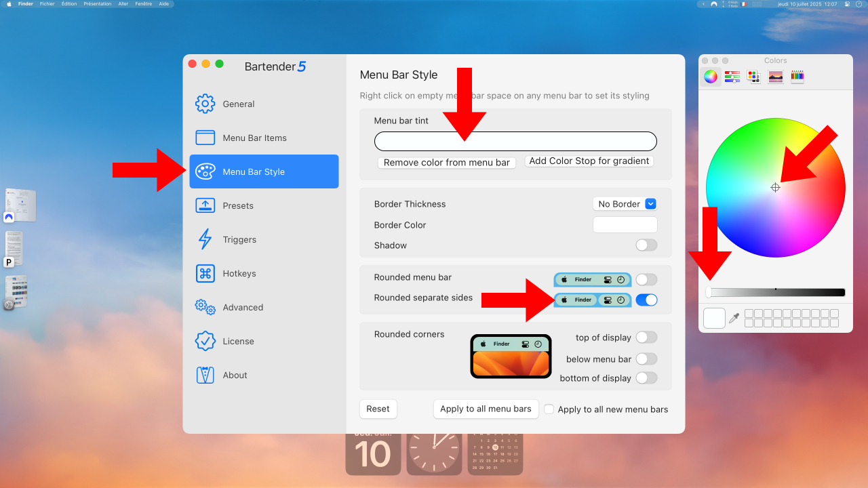Switch to Color Palettes mode in Colors
The width and height of the screenshot is (868, 488).
pos(754,77)
